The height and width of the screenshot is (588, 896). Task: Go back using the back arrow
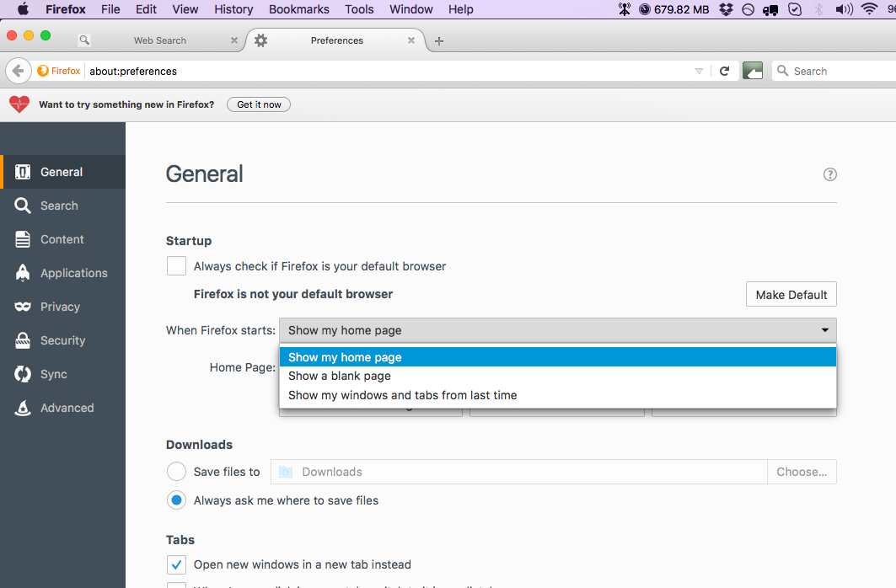pos(18,71)
